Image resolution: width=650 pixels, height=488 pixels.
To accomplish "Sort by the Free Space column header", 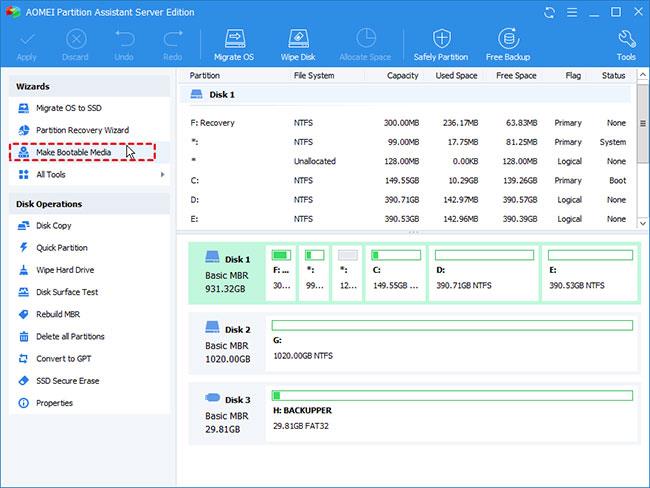I will tap(516, 75).
